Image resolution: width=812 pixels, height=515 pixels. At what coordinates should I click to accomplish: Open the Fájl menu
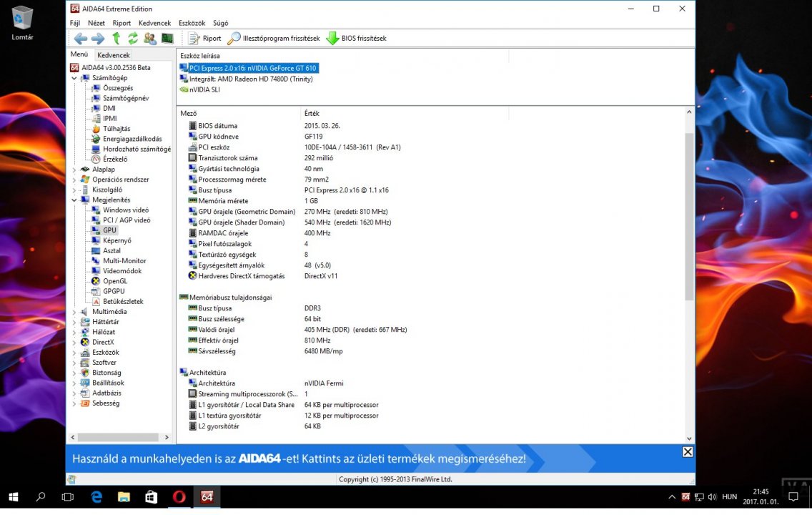75,24
